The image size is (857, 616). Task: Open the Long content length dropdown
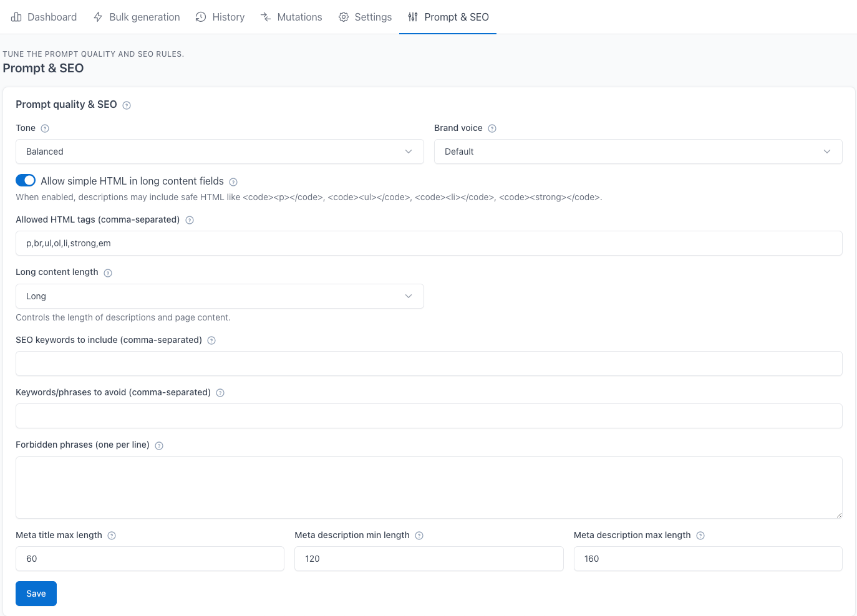(x=220, y=296)
